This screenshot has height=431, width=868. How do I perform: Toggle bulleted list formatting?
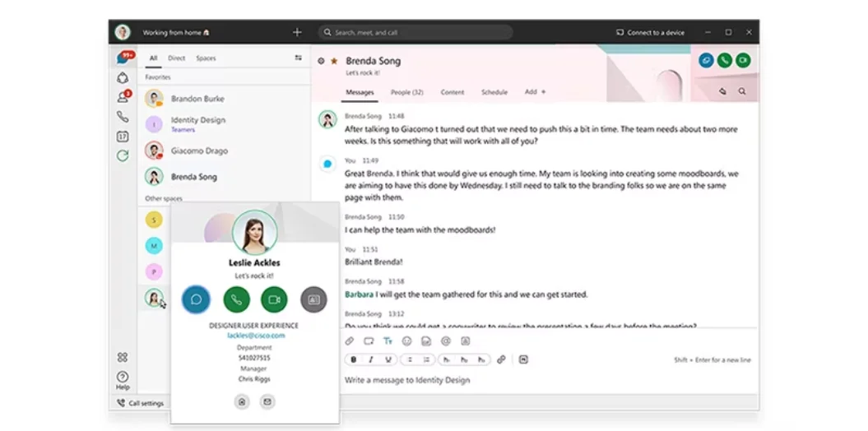pyautogui.click(x=410, y=359)
